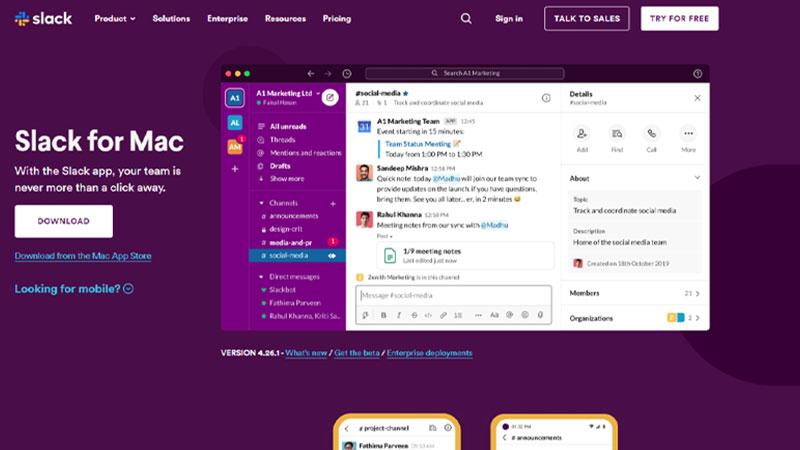
Task: Open Mentions and reactions
Action: pyautogui.click(x=305, y=153)
